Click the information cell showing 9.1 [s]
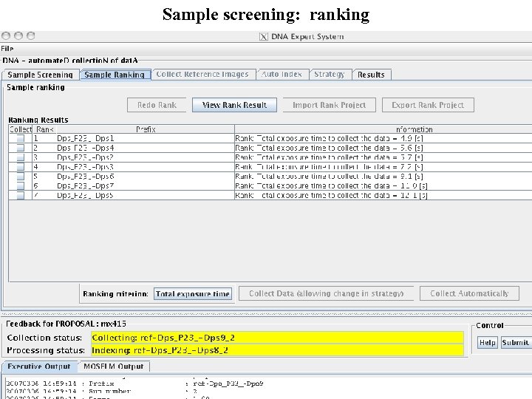 [x=383, y=177]
